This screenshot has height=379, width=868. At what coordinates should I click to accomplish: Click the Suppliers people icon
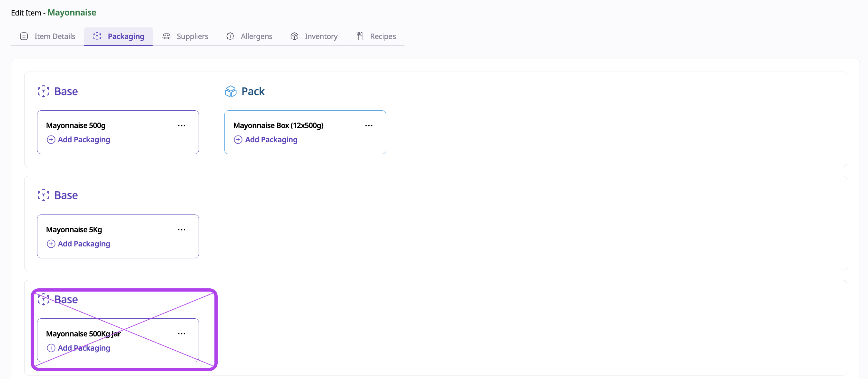(166, 36)
